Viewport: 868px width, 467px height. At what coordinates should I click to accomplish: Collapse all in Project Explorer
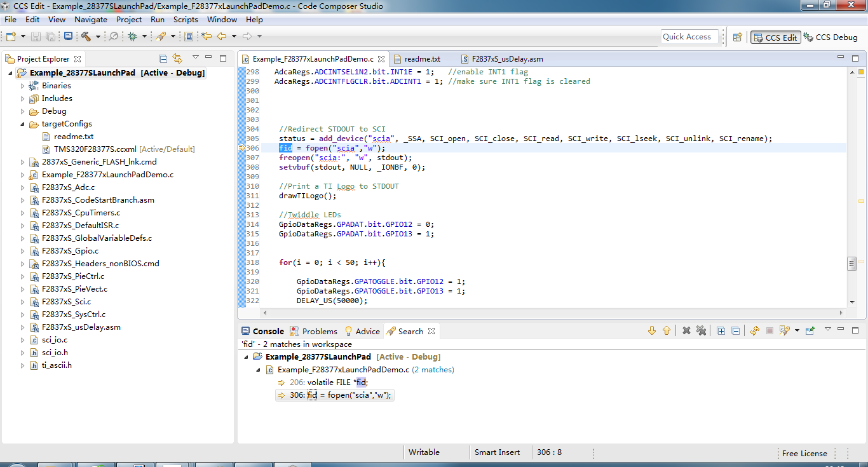[163, 58]
